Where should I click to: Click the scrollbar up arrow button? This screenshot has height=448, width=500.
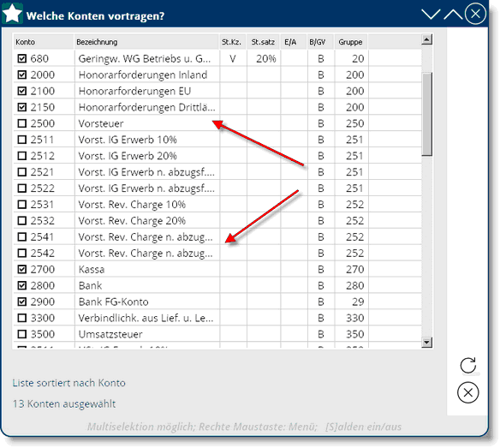426,39
